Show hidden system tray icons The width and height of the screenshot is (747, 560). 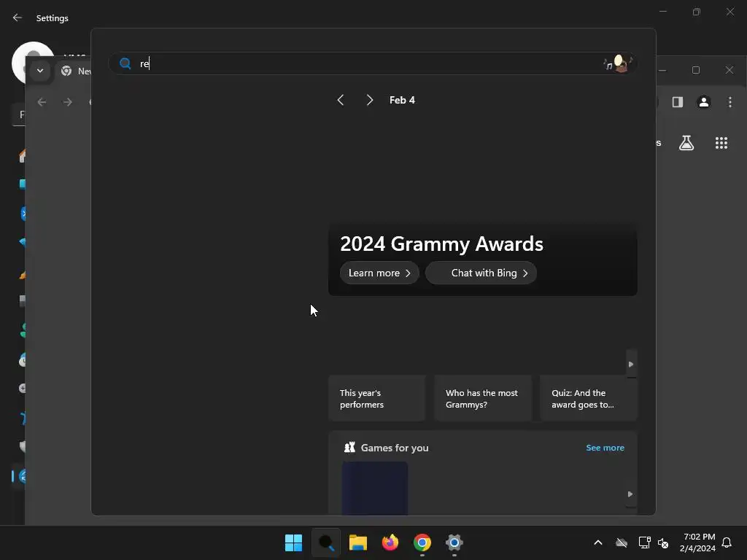pyautogui.click(x=598, y=542)
